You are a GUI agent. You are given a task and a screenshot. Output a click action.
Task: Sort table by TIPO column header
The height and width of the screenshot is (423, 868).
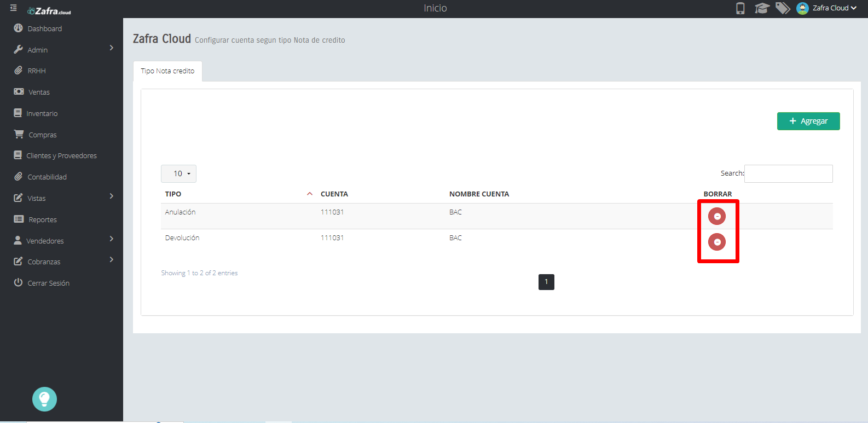coord(173,194)
